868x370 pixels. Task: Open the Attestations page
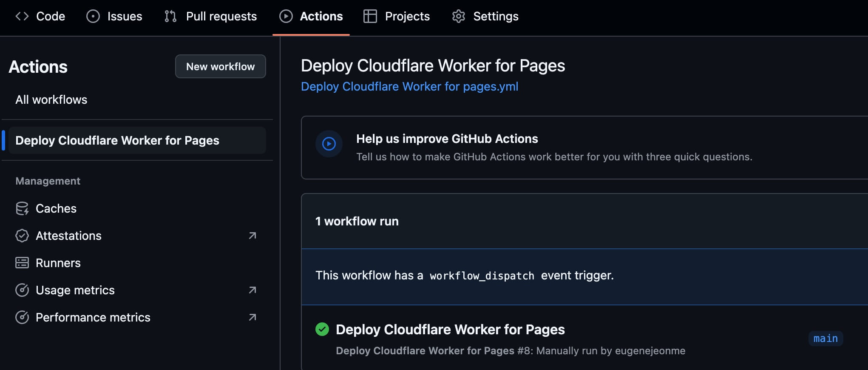pyautogui.click(x=68, y=236)
